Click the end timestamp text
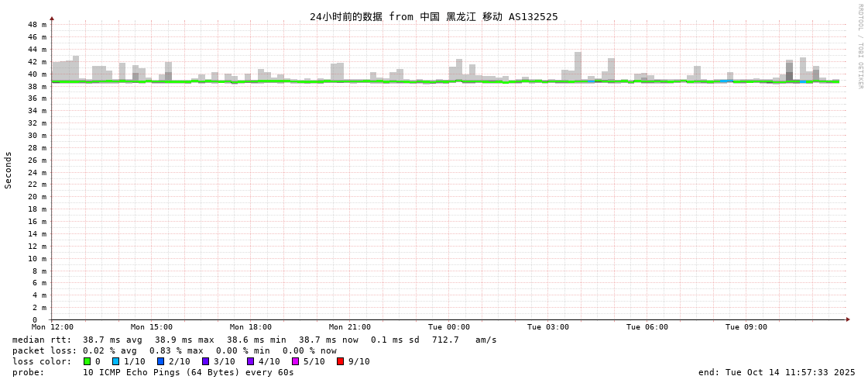Image resolution: width=868 pixels, height=383 pixels. (777, 372)
